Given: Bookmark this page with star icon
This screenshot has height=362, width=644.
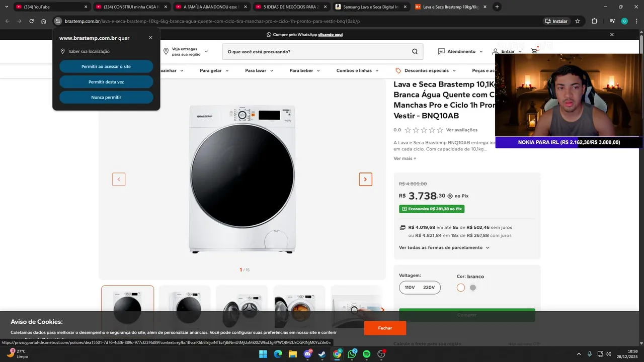Looking at the screenshot, I should 578,21.
